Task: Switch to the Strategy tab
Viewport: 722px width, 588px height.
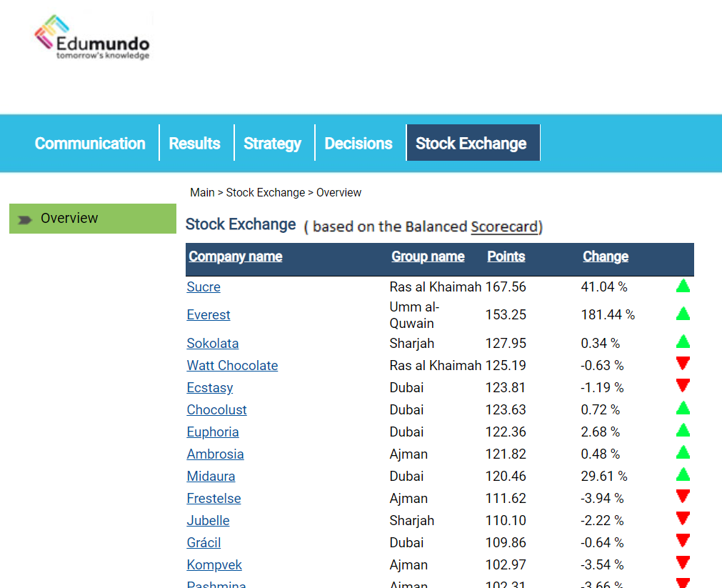Action: [x=272, y=143]
